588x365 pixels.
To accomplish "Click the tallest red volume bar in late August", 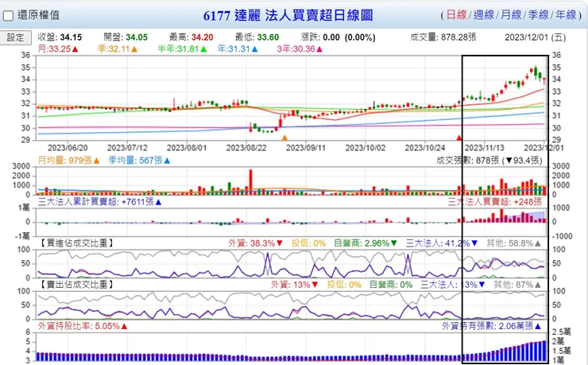I will 250,182.
